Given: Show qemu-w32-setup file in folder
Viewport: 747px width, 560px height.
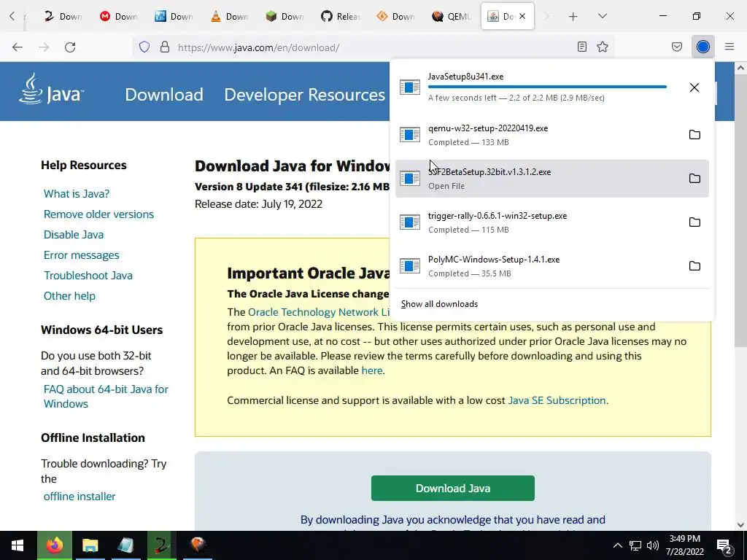Looking at the screenshot, I should 694,135.
